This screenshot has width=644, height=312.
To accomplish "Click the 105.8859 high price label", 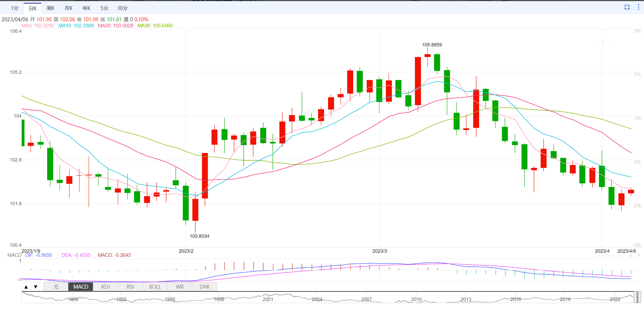I will click(432, 45).
